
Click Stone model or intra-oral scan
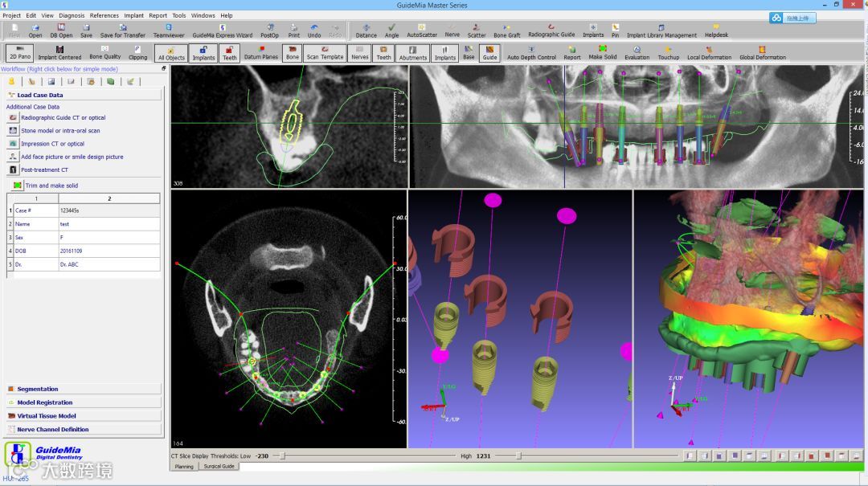(60, 131)
